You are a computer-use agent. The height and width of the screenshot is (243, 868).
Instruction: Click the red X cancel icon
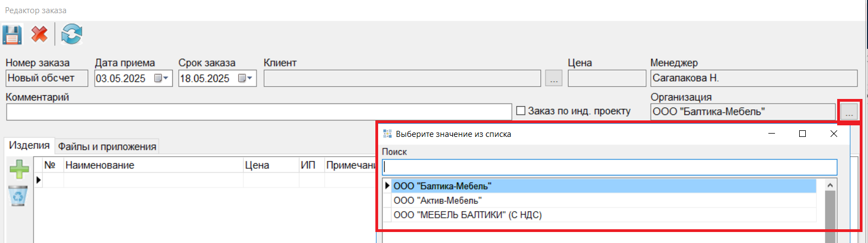pos(40,35)
